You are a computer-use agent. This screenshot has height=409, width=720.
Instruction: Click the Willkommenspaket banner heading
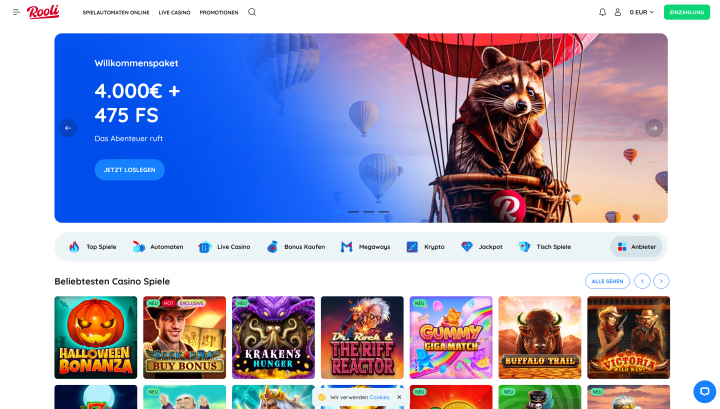pyautogui.click(x=136, y=63)
